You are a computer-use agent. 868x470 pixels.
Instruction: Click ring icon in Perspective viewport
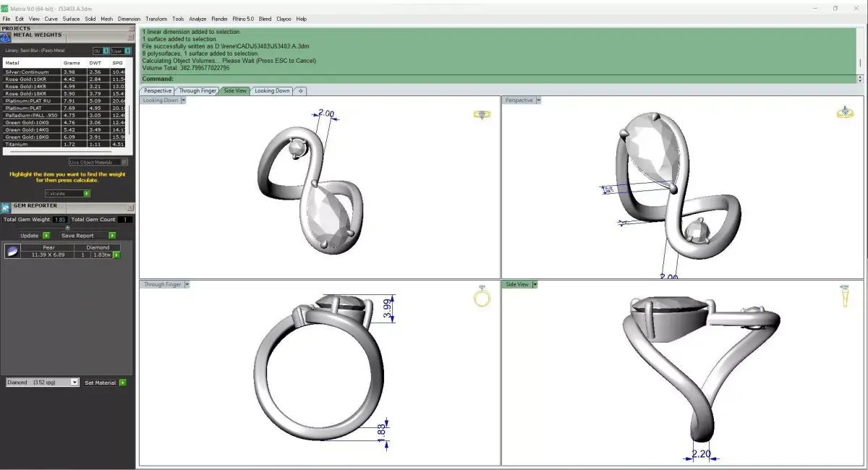[x=845, y=112]
